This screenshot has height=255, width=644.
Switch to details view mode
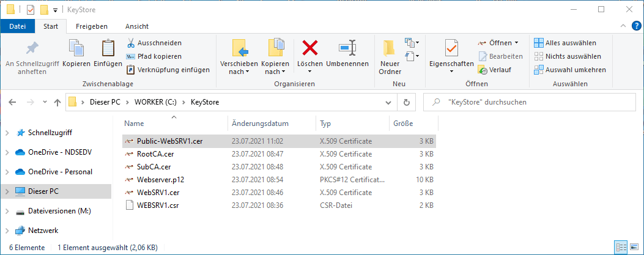622,248
